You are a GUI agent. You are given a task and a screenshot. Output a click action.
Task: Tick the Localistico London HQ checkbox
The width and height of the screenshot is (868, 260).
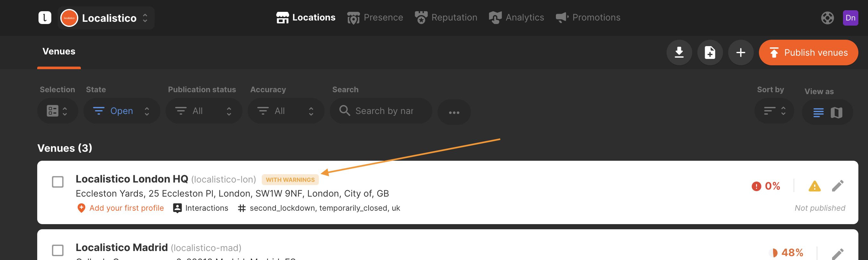pos(58,182)
